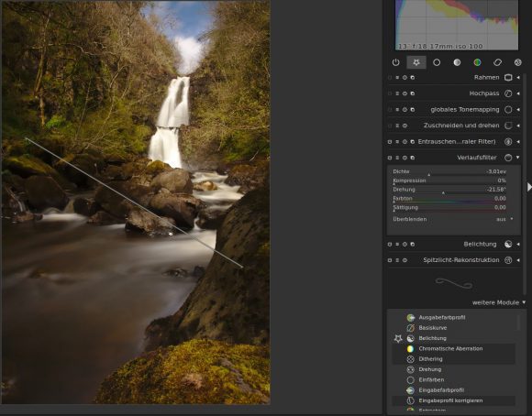This screenshot has width=532, height=416.
Task: Open multi-instance menu for Rahmen
Action: point(413,78)
